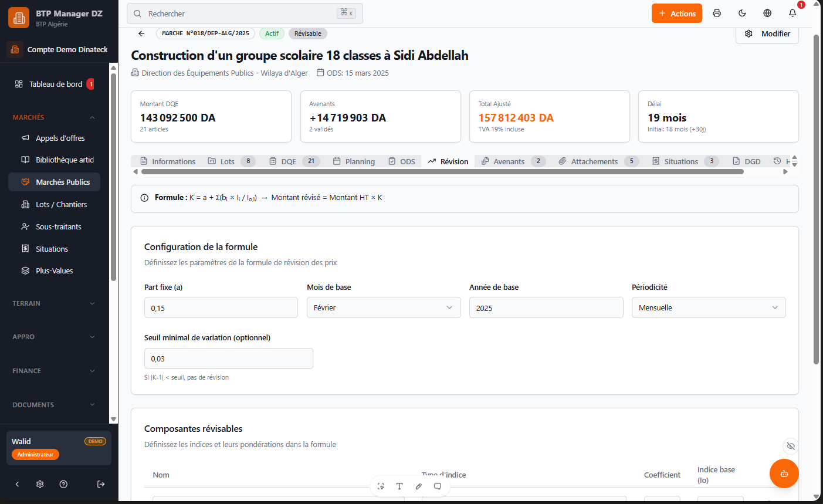Click the tab bar left scroll arrow
The width and height of the screenshot is (823, 504).
tap(136, 172)
